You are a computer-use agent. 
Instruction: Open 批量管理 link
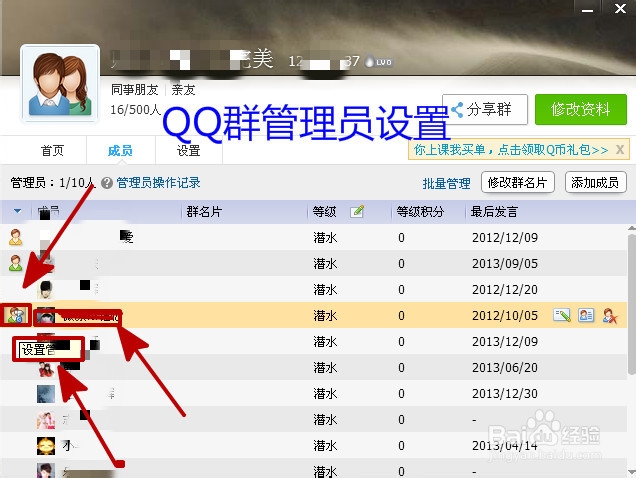[446, 183]
